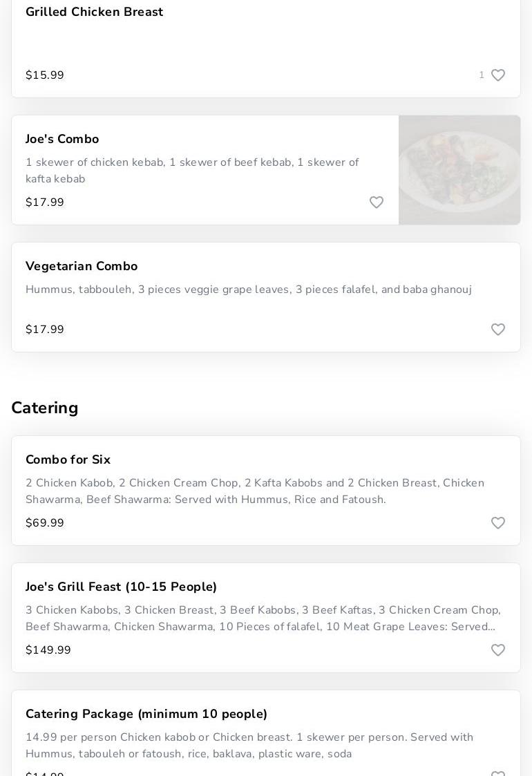Viewport: 532px width, 776px height.
Task: Select the Combo for Six title
Action: pyautogui.click(x=68, y=460)
